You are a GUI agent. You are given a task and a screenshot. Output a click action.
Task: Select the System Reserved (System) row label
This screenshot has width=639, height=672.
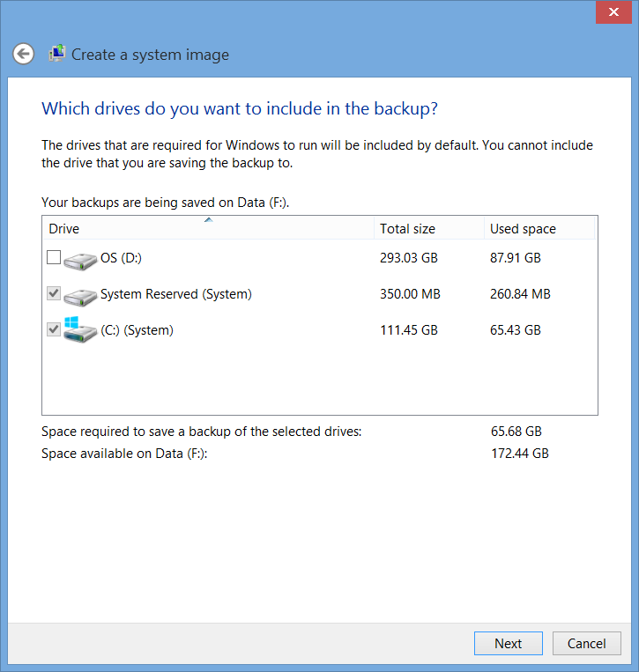coord(176,294)
